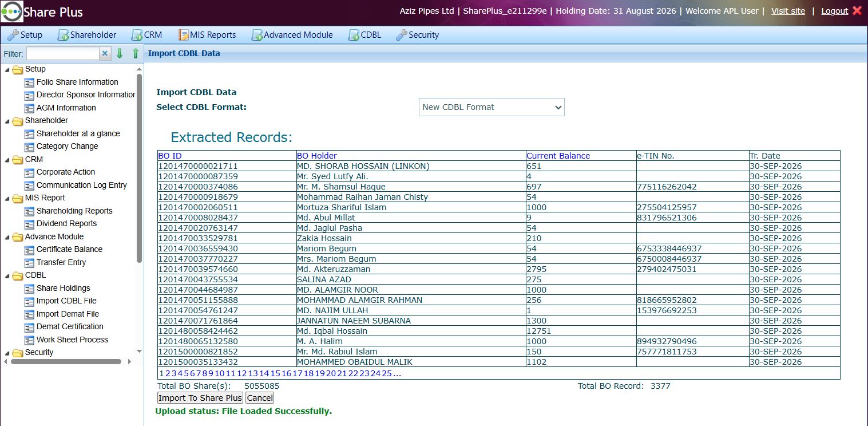Click the balance cell showing 12751
This screenshot has width=868, height=426.
point(581,331)
